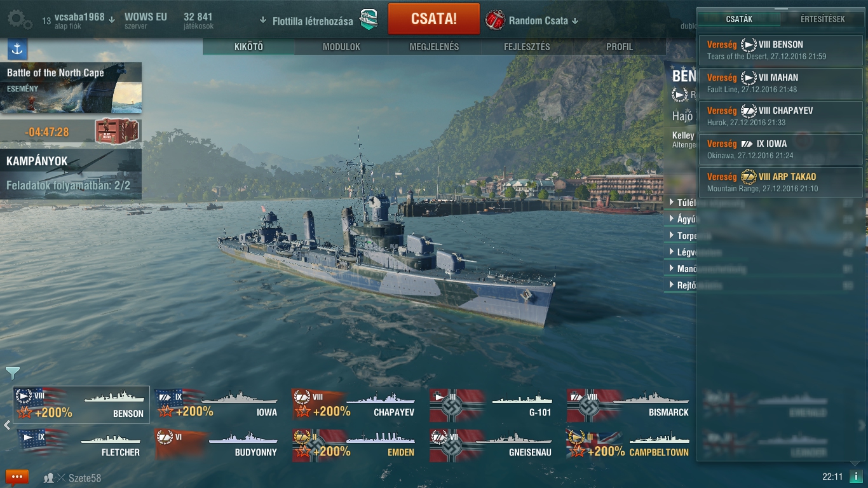Expand the Légvédelem ship parameter row
The width and height of the screenshot is (868, 488).
click(x=681, y=252)
